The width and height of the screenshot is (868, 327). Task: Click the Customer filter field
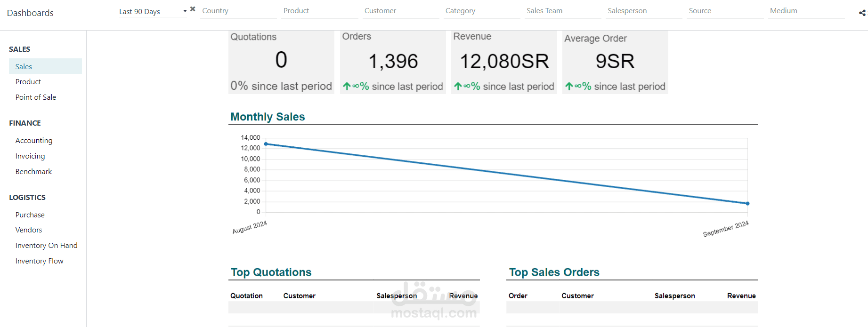point(401,11)
